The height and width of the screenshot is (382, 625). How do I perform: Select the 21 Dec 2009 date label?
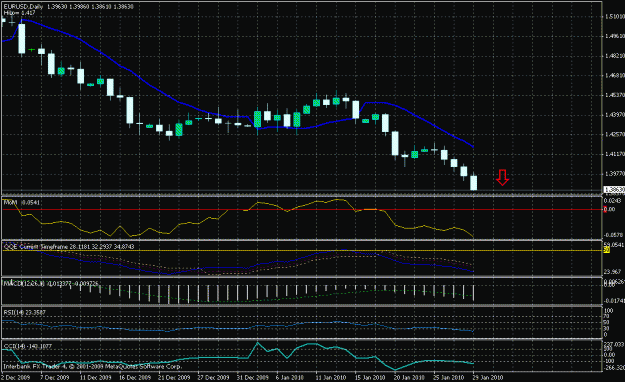tap(174, 377)
